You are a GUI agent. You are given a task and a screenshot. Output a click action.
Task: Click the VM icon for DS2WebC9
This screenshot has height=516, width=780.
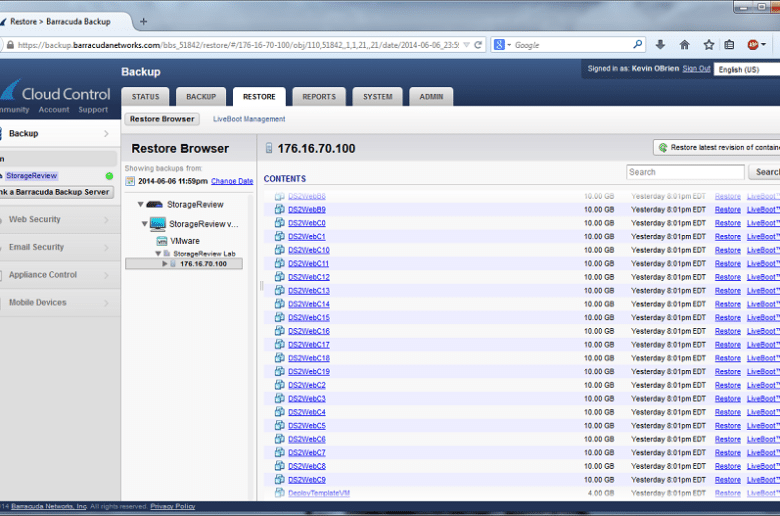tap(280, 480)
